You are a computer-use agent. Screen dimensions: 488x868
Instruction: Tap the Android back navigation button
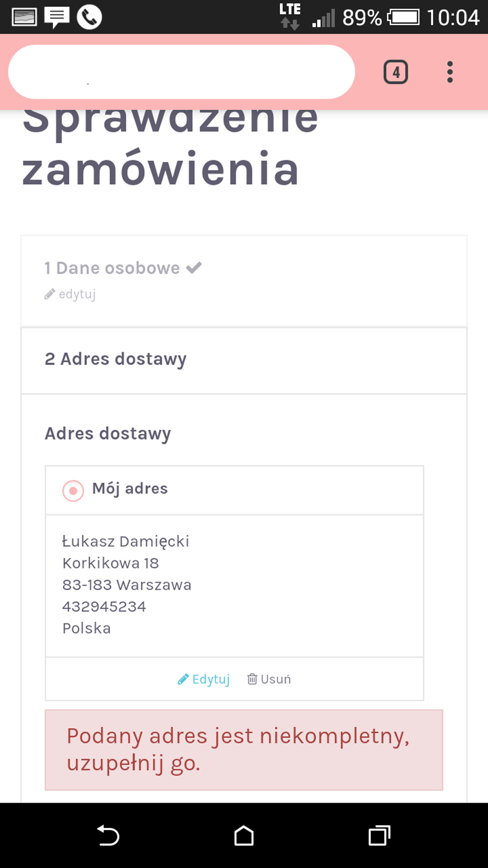108,835
